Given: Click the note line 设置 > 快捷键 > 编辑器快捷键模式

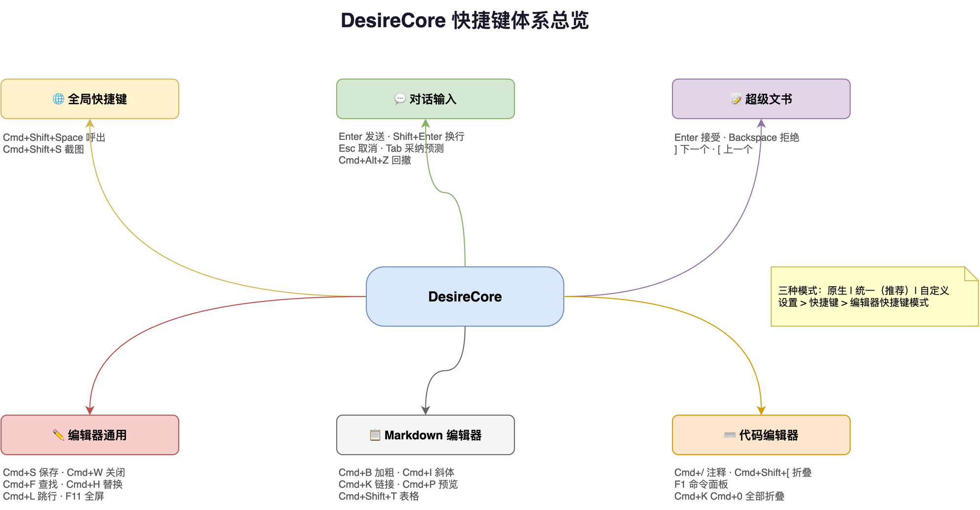Looking at the screenshot, I should [854, 302].
